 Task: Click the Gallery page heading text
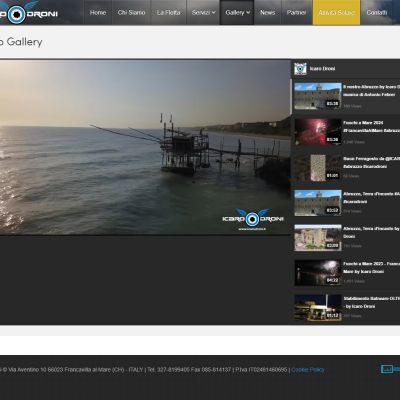[x=21, y=42]
